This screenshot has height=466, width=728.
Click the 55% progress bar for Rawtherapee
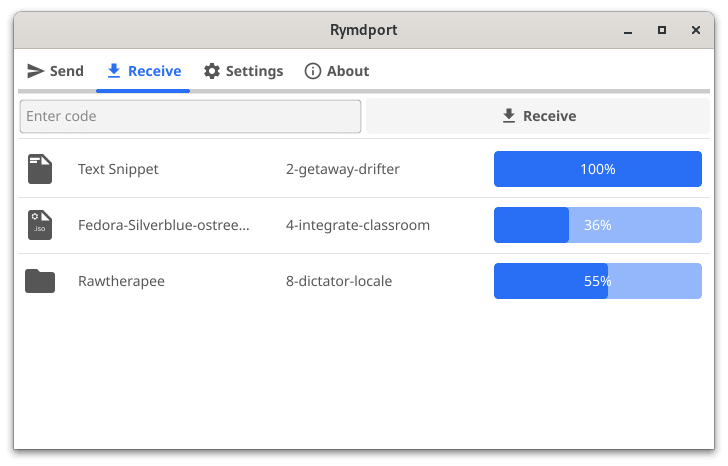(x=597, y=281)
